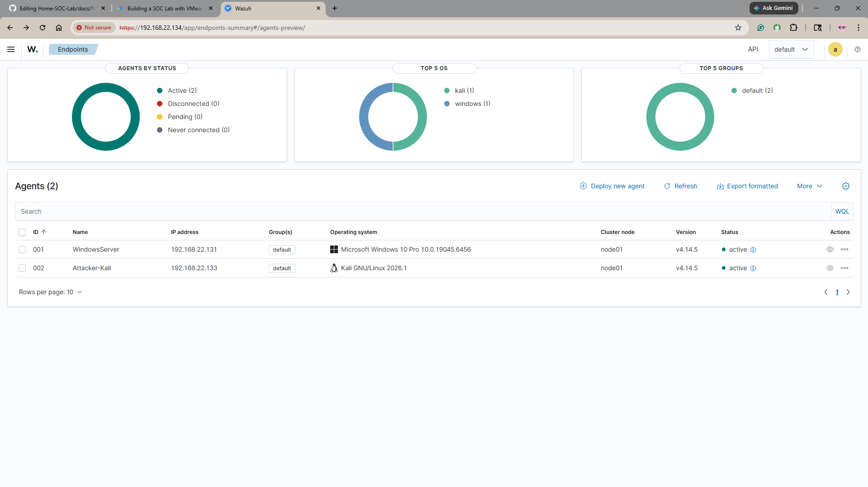
Task: Click the default (2) group legend
Action: (752, 91)
